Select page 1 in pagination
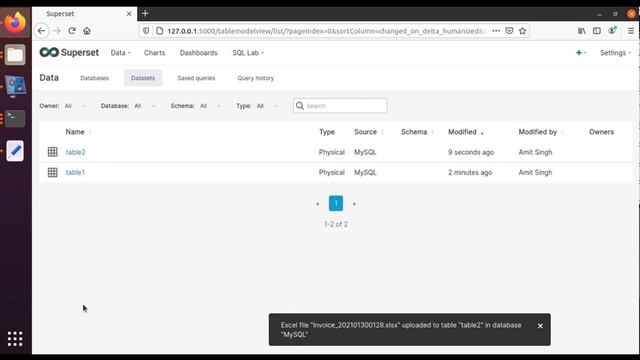 [336, 203]
